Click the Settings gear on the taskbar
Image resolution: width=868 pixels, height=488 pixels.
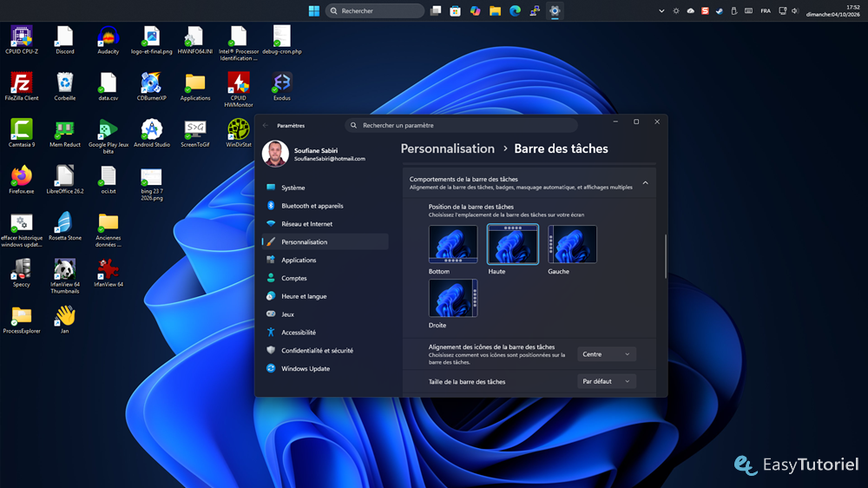555,10
